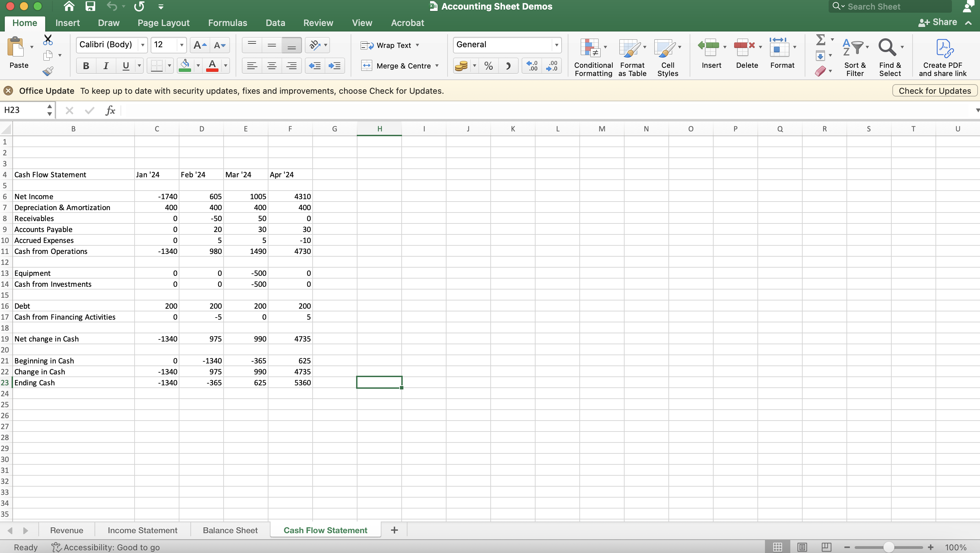Toggle bottom align for cell text

291,45
